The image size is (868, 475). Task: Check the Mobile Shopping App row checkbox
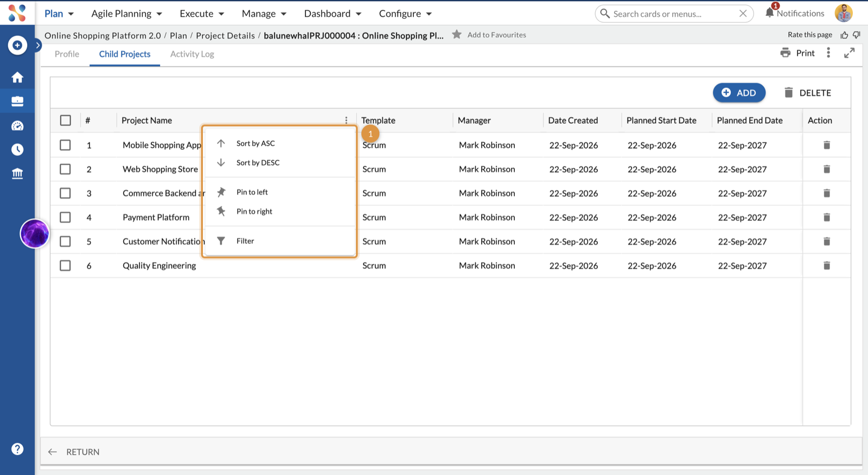[x=65, y=145]
